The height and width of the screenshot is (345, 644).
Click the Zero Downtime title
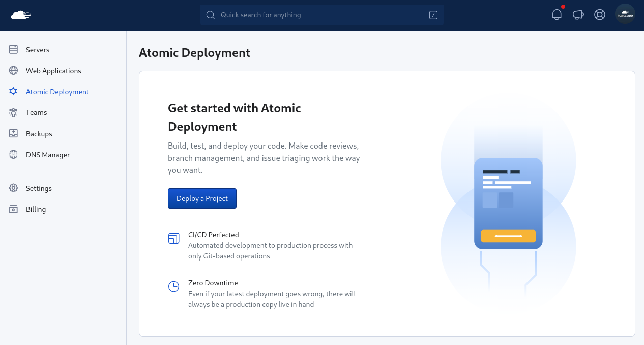(x=213, y=283)
